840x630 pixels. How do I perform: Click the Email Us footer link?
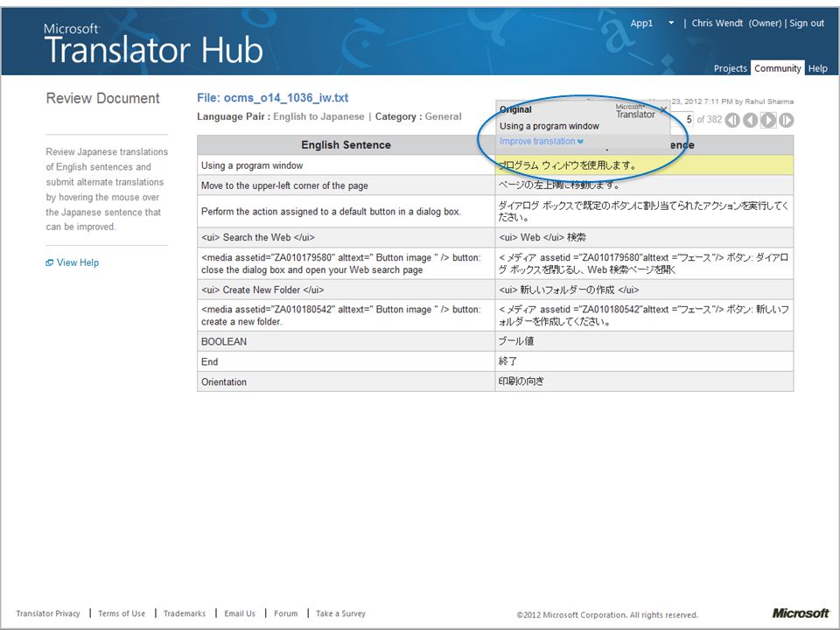(x=240, y=613)
